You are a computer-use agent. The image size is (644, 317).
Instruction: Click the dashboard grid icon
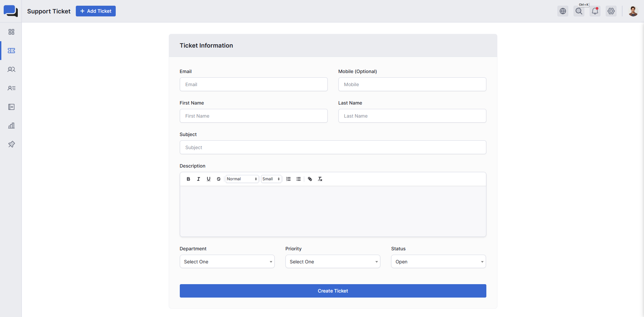click(11, 32)
